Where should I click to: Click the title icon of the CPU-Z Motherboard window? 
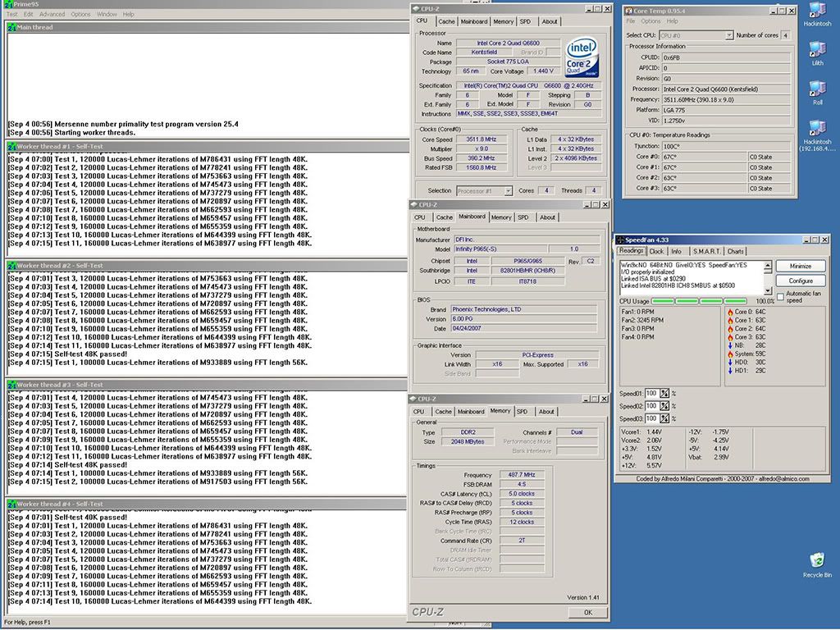[414, 204]
